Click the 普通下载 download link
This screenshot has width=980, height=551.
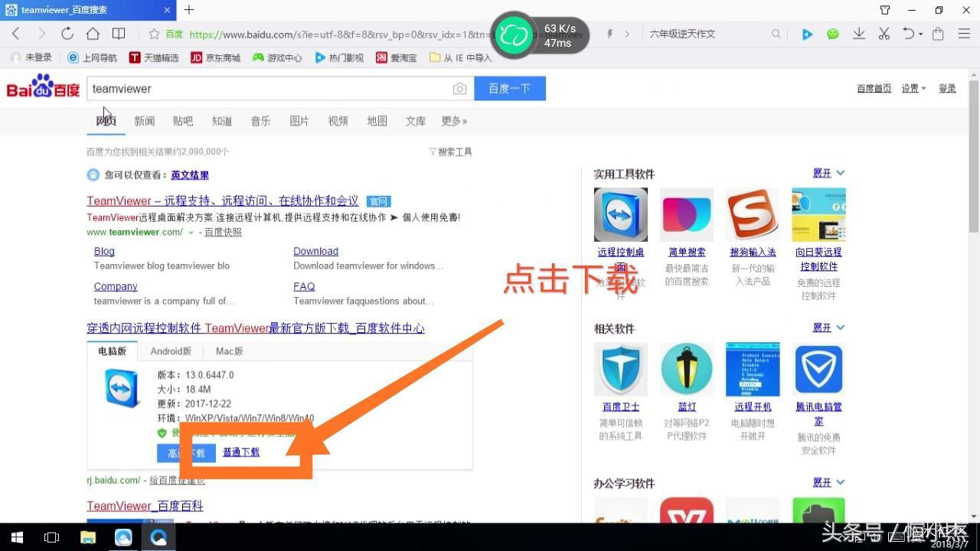pyautogui.click(x=240, y=452)
